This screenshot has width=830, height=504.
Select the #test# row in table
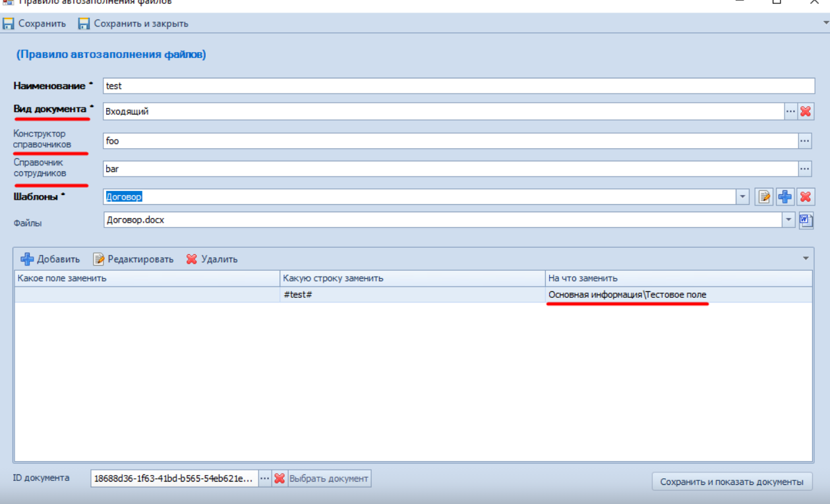tap(412, 295)
